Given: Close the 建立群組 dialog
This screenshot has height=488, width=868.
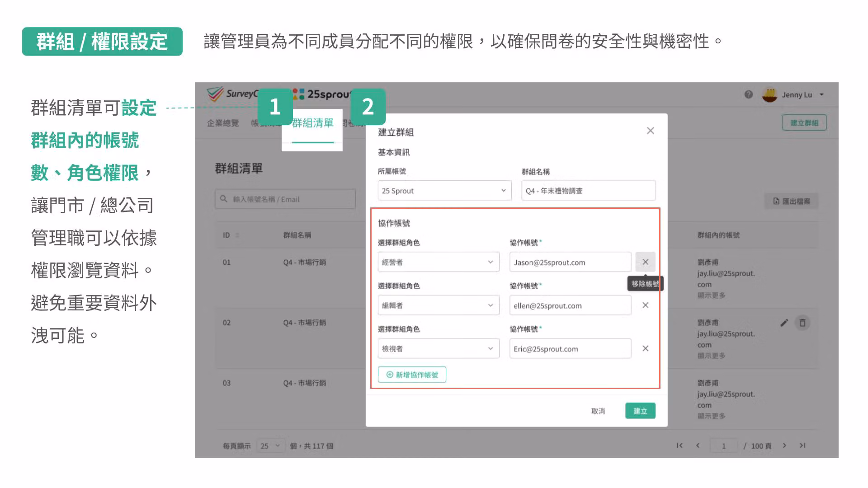Looking at the screenshot, I should pyautogui.click(x=650, y=131).
